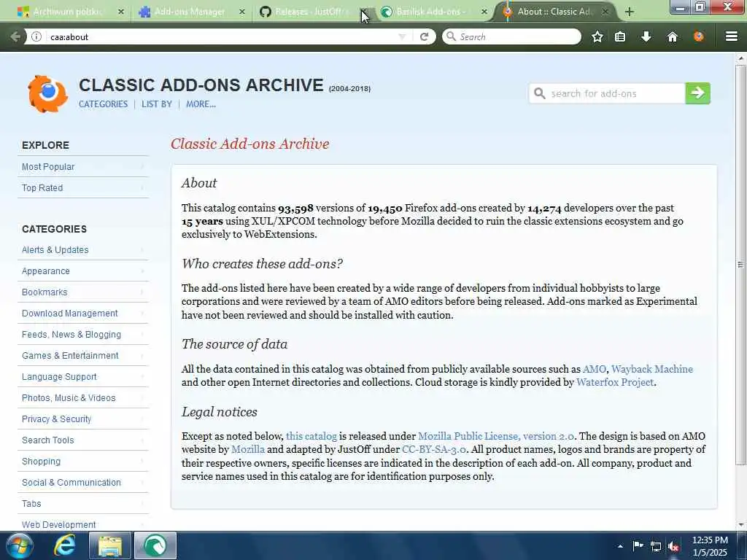Show hidden tray icons arrow

click(620, 546)
